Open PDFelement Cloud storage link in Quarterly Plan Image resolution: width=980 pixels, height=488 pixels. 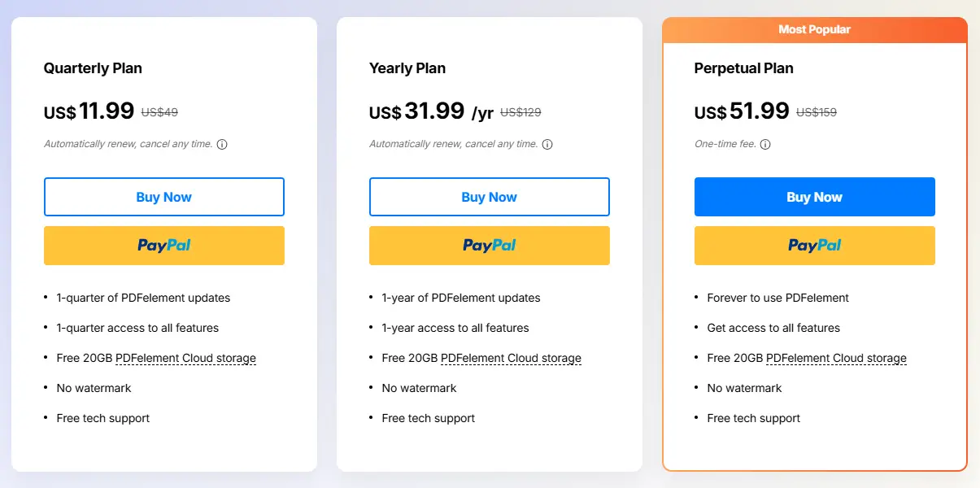(185, 359)
